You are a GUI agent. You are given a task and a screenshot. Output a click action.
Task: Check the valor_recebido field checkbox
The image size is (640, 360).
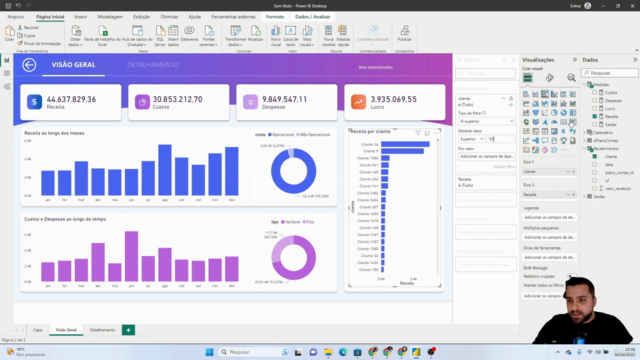point(595,188)
